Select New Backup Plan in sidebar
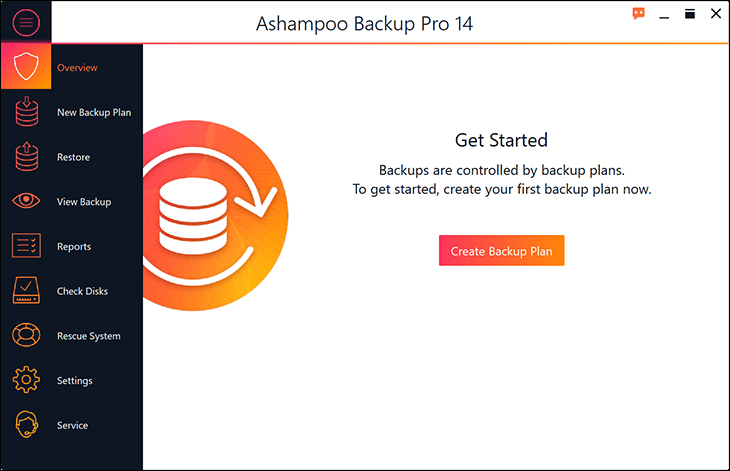The image size is (730, 471). [x=94, y=112]
